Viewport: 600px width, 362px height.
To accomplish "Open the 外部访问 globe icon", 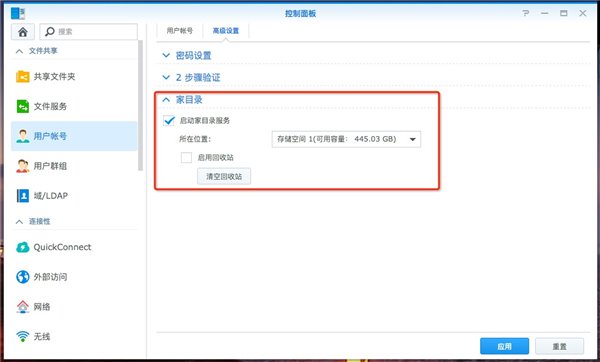I will point(23,277).
